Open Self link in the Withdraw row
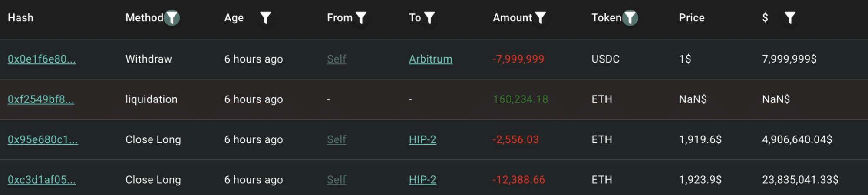This screenshot has width=868, height=195. coord(337,59)
